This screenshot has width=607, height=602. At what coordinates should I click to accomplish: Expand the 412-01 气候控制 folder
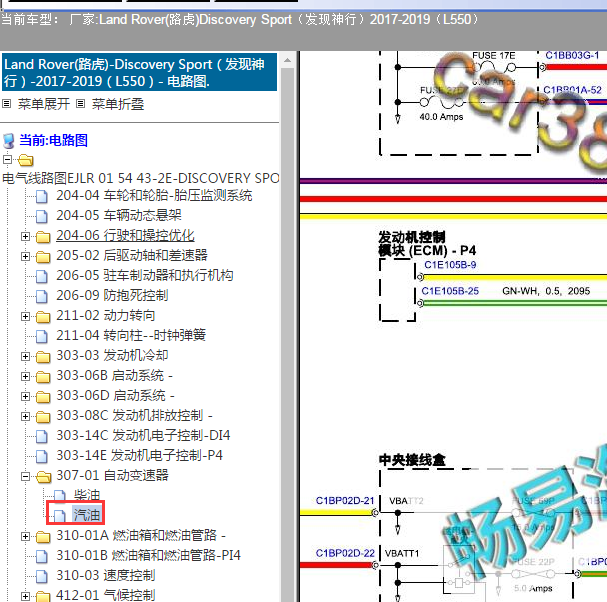pyautogui.click(x=25, y=596)
